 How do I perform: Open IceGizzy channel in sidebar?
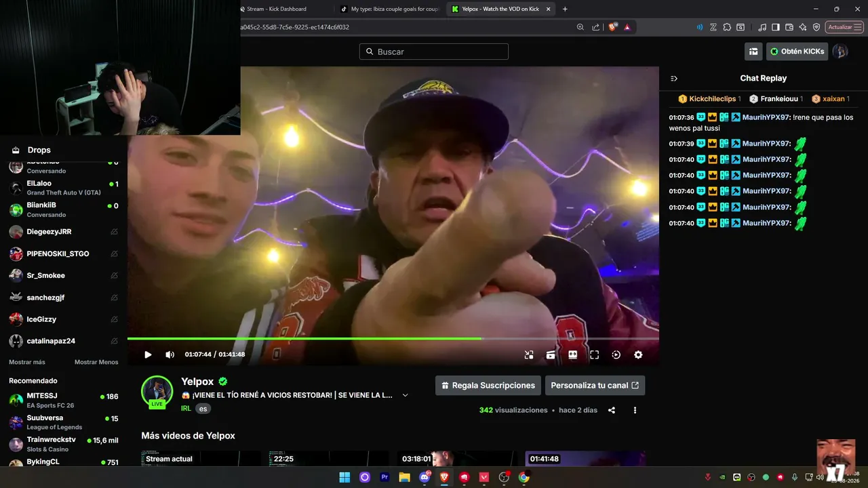click(x=64, y=319)
